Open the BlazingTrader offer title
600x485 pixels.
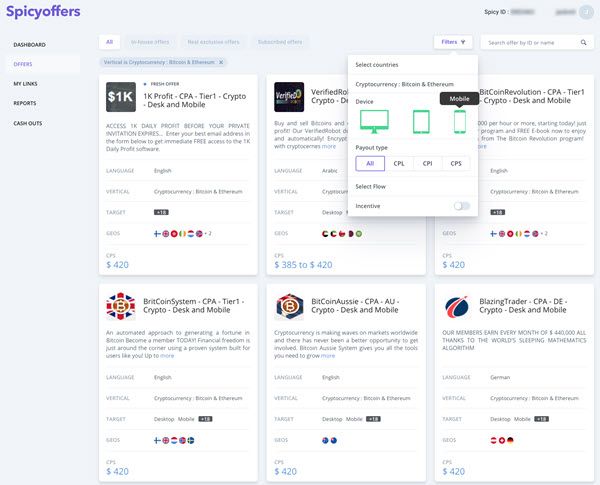[x=523, y=305]
